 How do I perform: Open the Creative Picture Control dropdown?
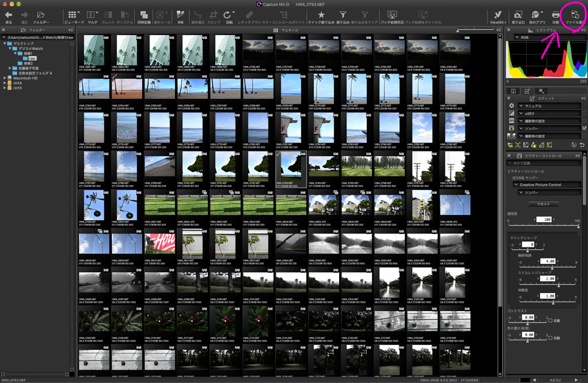click(x=547, y=185)
